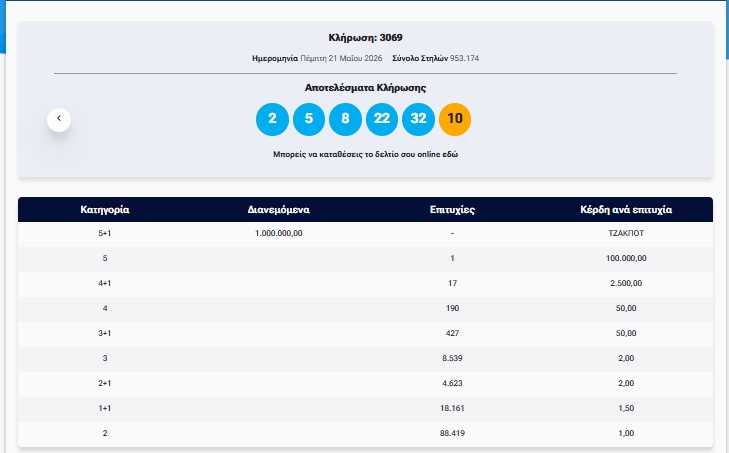Select the 3+1 category cell
729x453 pixels.
(105, 333)
